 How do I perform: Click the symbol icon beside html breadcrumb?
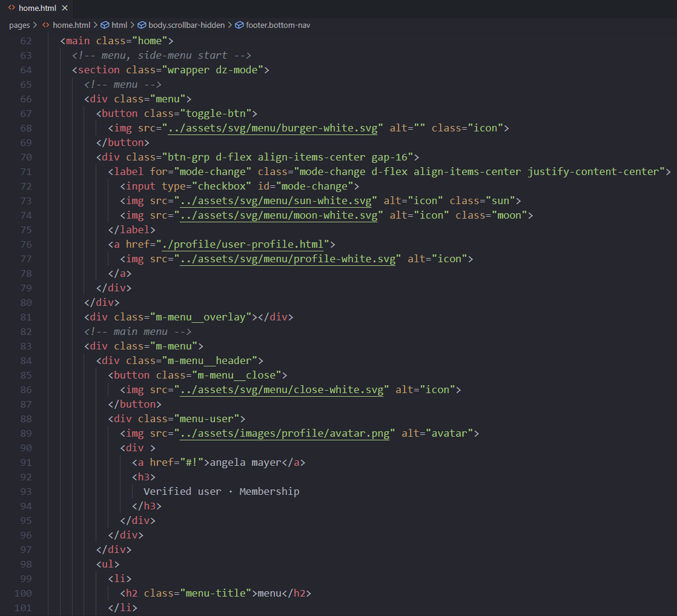click(x=105, y=25)
